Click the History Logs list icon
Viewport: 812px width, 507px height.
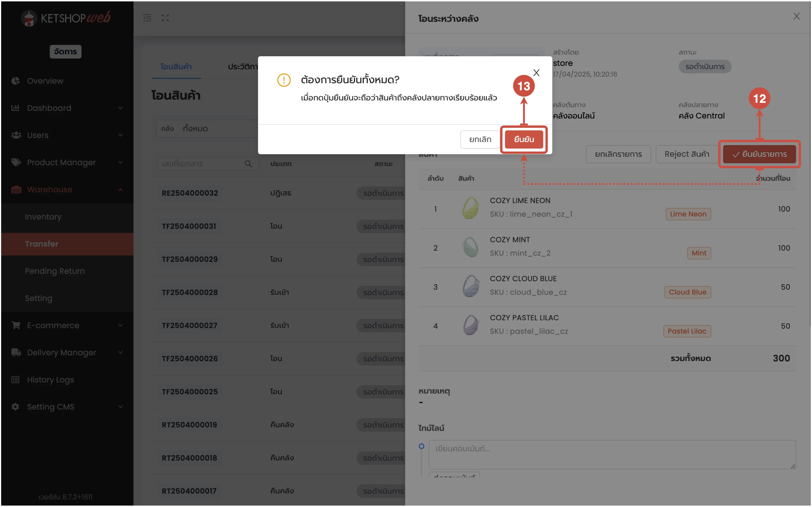point(15,379)
